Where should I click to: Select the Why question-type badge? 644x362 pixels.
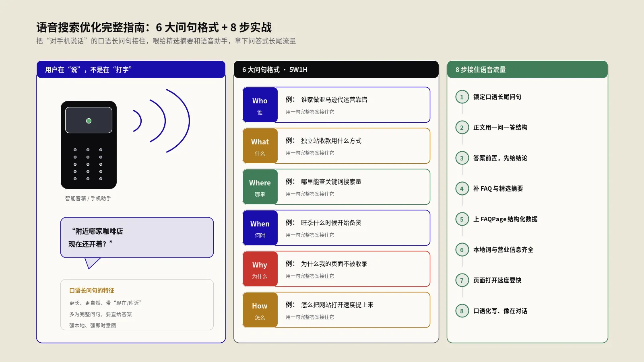(260, 269)
